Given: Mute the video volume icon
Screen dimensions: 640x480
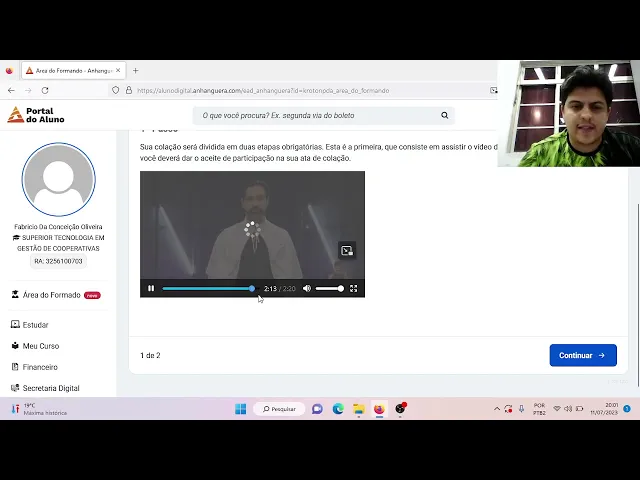Looking at the screenshot, I should pyautogui.click(x=307, y=289).
